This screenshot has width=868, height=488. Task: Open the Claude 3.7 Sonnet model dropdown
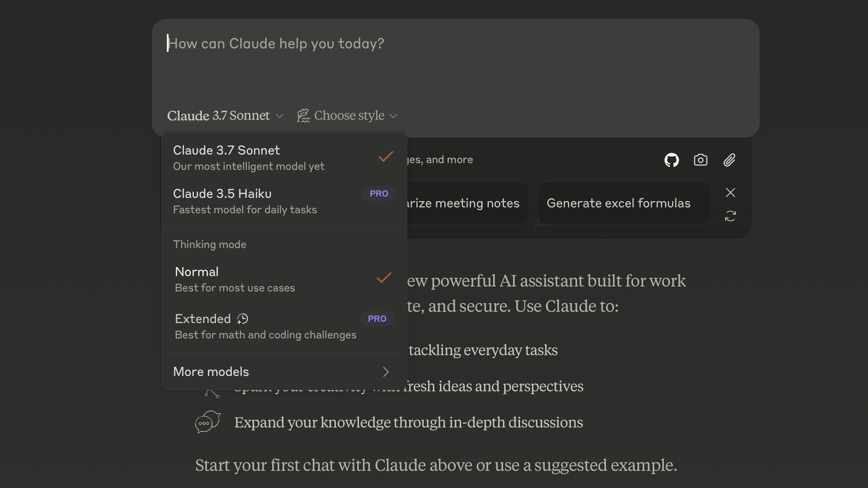point(225,116)
